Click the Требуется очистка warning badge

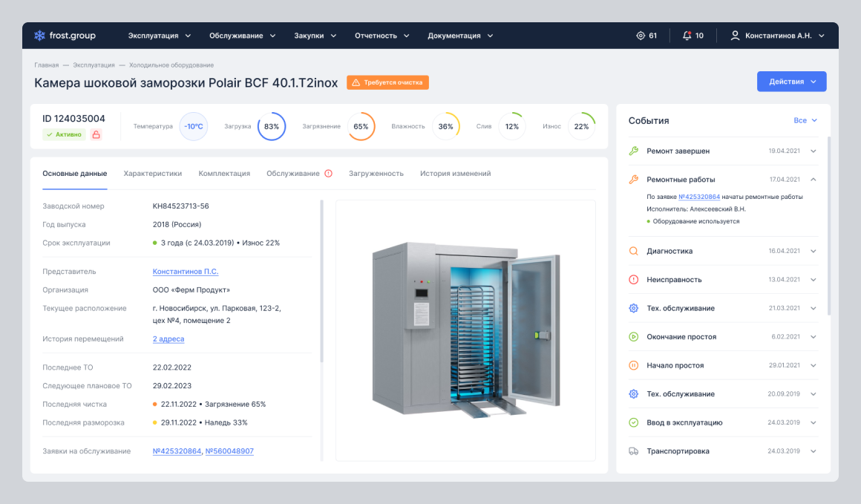[x=387, y=82]
